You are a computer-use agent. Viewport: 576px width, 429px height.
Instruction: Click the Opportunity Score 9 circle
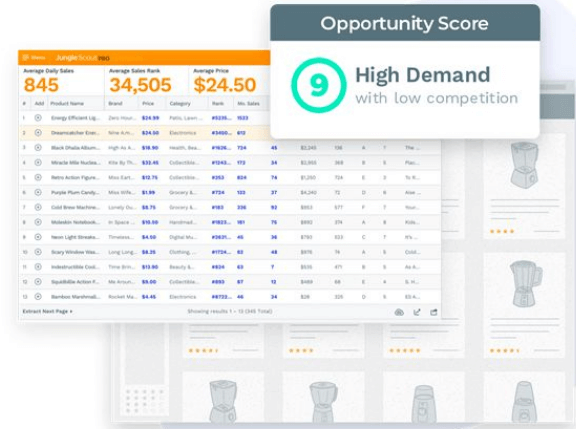tap(318, 85)
